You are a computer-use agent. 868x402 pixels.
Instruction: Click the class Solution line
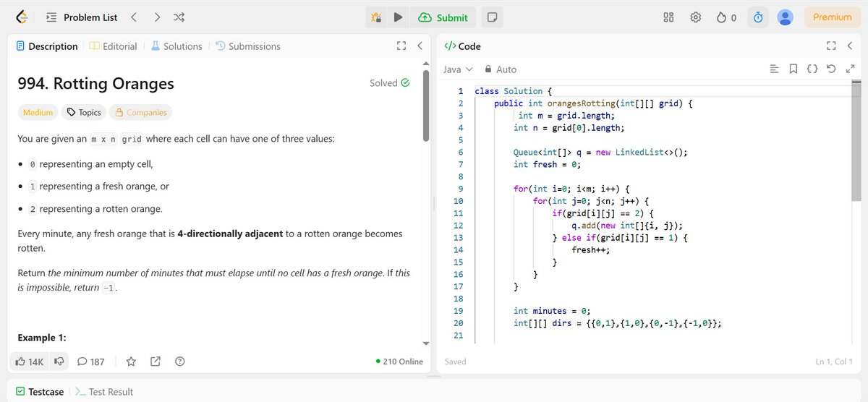pyautogui.click(x=514, y=91)
